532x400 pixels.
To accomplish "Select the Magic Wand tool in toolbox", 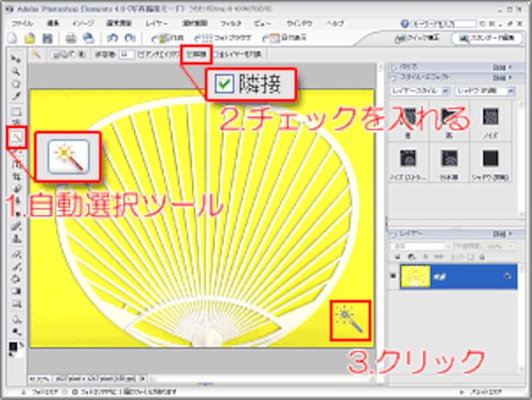I will tap(15, 138).
